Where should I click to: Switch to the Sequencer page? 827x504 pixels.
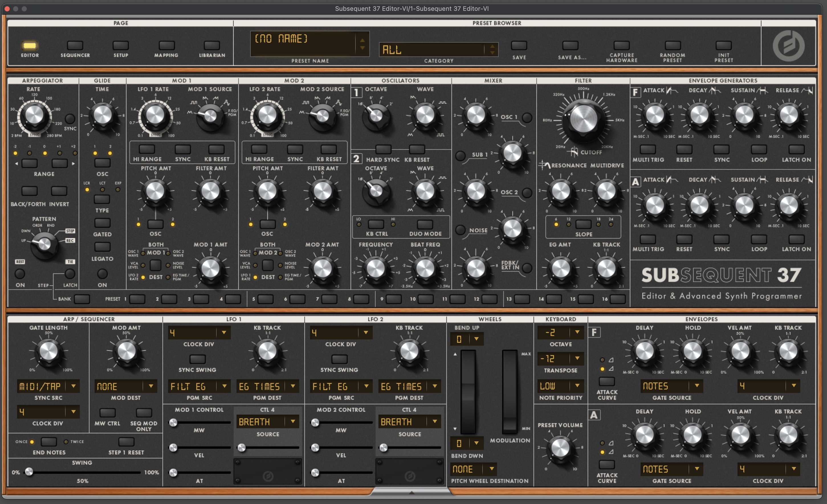[x=75, y=45]
